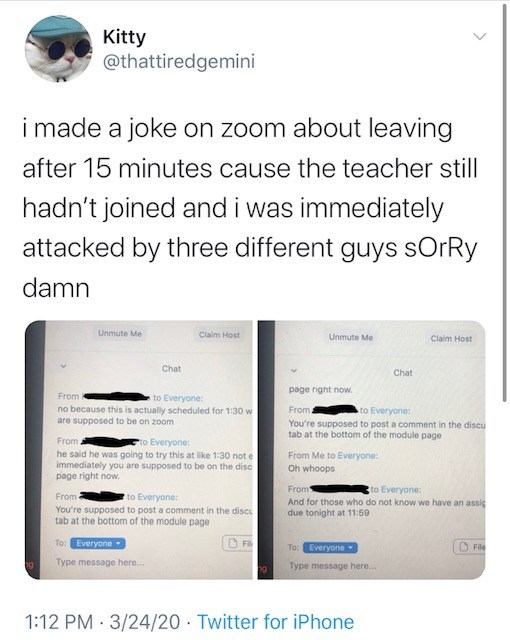Click Unmute Me in left photo
This screenshot has width=510, height=640.
coord(120,333)
